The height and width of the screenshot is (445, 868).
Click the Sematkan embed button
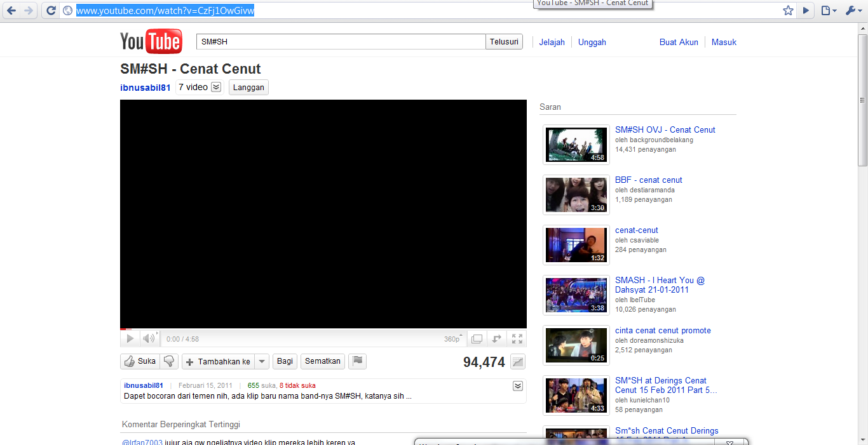tap(323, 361)
